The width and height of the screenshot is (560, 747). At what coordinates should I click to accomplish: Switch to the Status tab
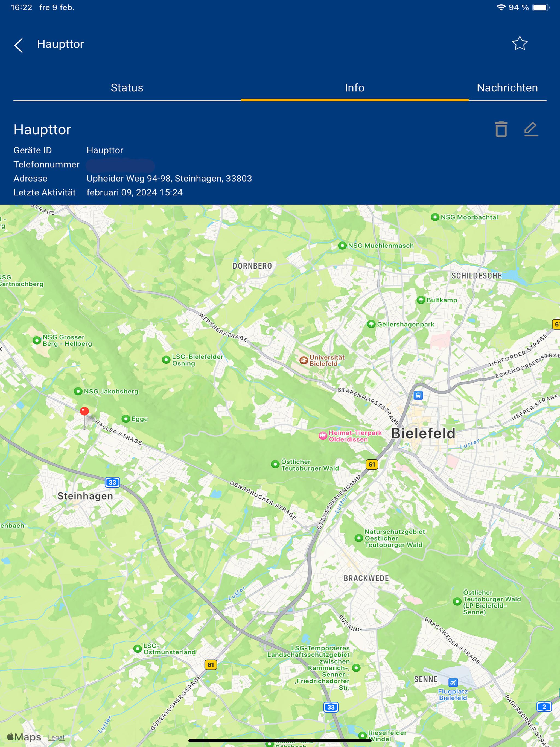127,88
